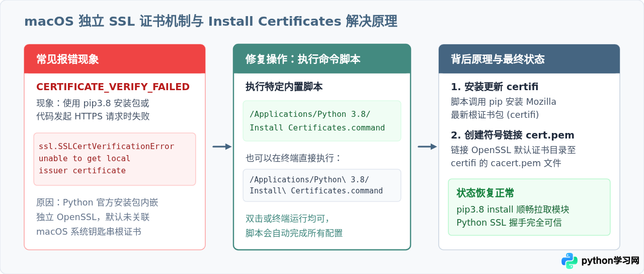This screenshot has height=274, width=644.
Task: Click 'Python SSL 握手完全可信' line
Action: [509, 223]
